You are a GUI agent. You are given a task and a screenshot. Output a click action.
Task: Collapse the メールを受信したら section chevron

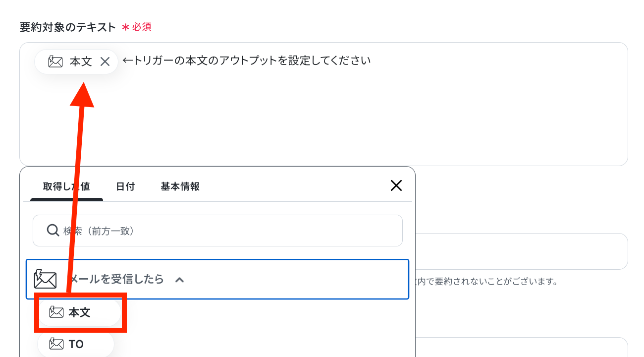[180, 280]
